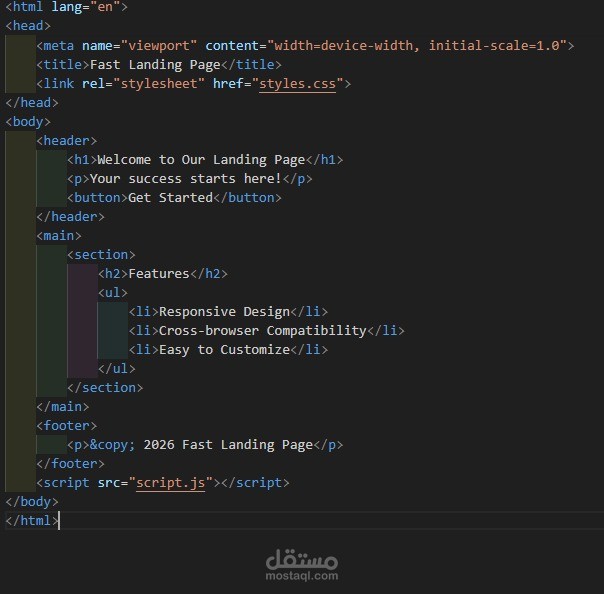Click the closing </main> tag
The width and height of the screenshot is (604, 594).
[x=62, y=407]
